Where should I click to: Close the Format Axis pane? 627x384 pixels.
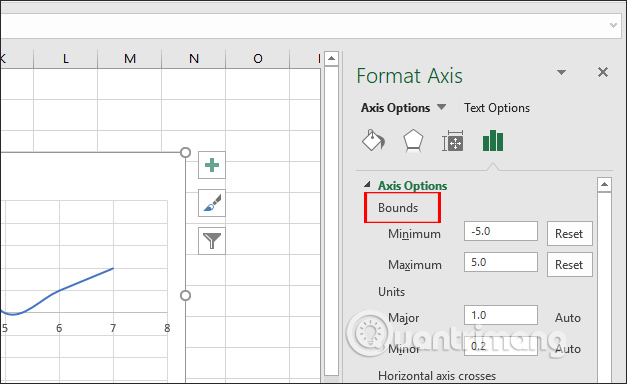coord(603,72)
